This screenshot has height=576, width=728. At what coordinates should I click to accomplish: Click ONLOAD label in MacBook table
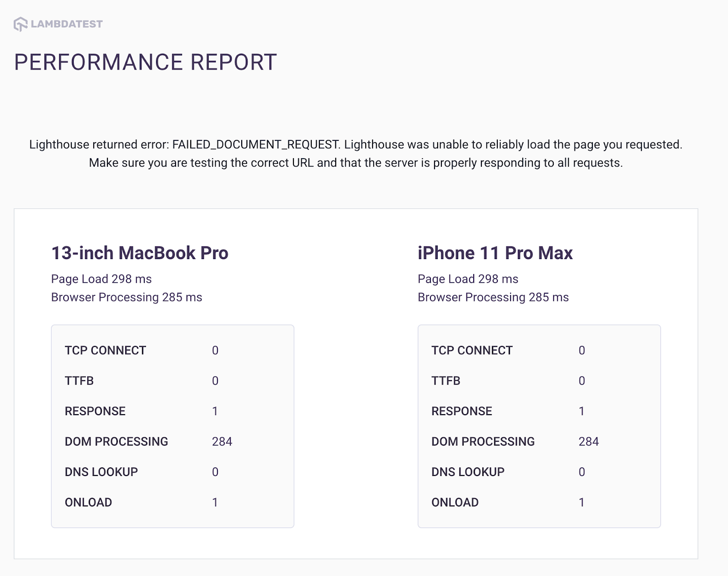point(88,502)
